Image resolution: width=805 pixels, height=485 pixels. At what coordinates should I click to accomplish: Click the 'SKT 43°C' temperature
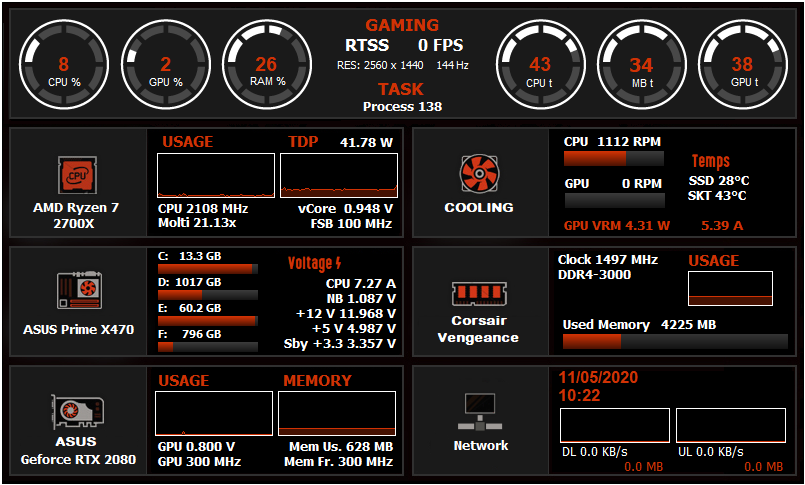717,196
